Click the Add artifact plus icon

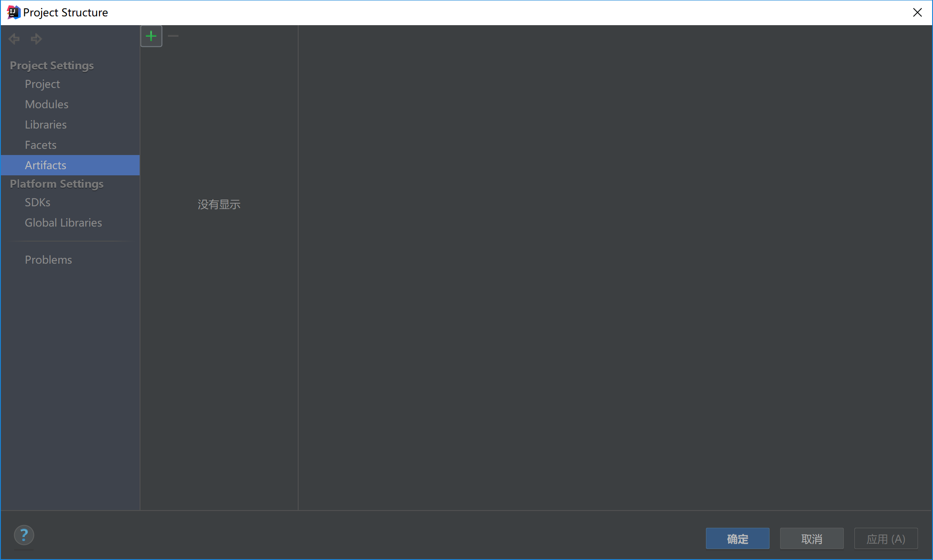pyautogui.click(x=151, y=36)
